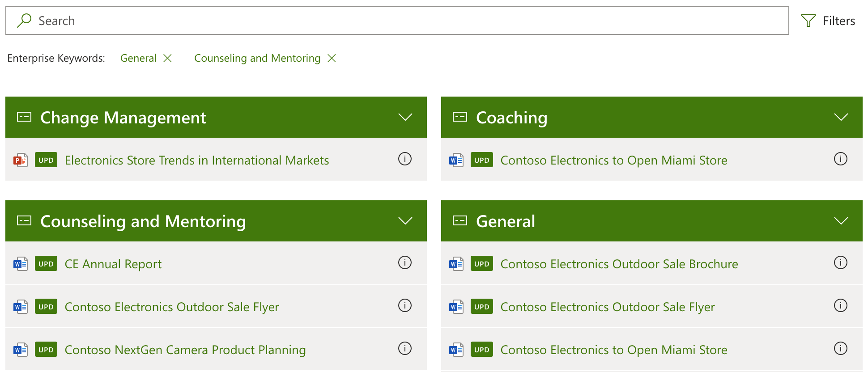The height and width of the screenshot is (372, 868).
Task: Open Miami Store document under General
Action: 614,350
